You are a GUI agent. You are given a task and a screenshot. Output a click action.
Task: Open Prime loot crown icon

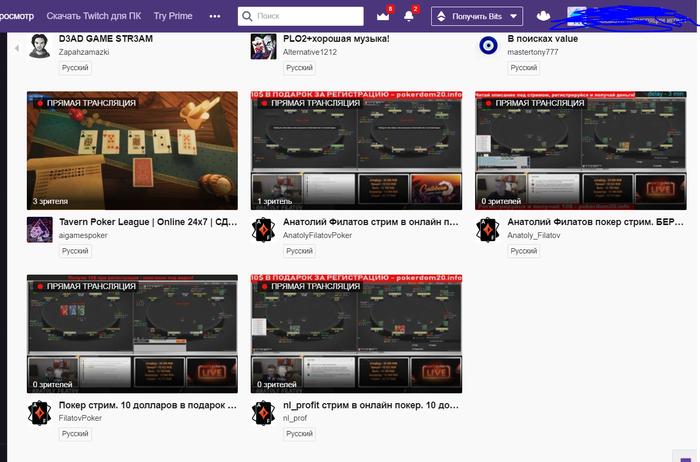(x=383, y=17)
